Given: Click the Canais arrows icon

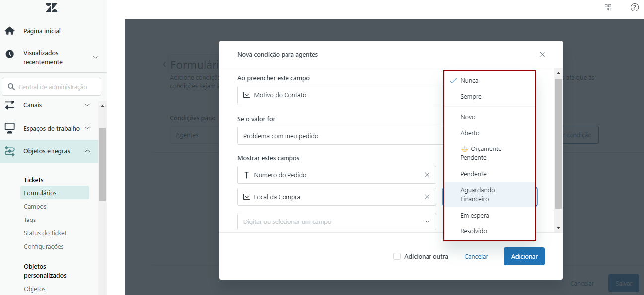Looking at the screenshot, I should [10, 105].
